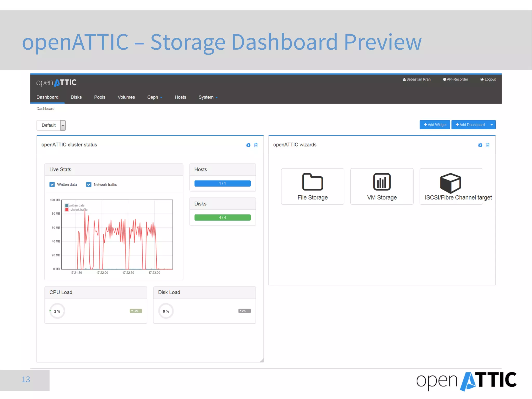Delete the openATTIC cluster status widget
Image resolution: width=532 pixels, height=399 pixels.
click(x=256, y=145)
